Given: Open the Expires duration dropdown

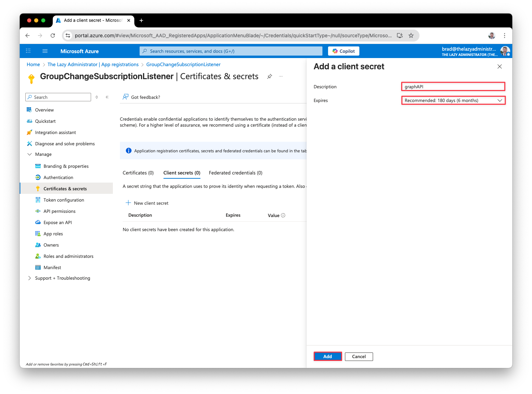Looking at the screenshot, I should (x=453, y=101).
